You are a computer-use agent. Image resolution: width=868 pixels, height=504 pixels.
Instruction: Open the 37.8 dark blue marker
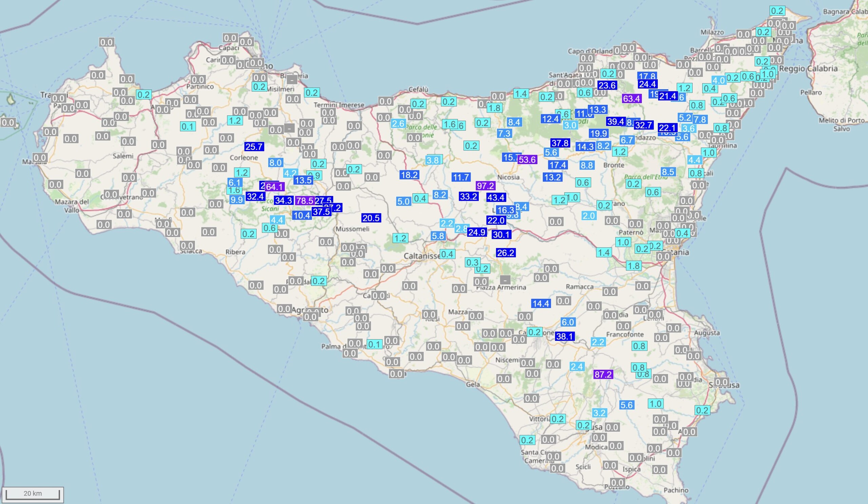[x=560, y=143]
